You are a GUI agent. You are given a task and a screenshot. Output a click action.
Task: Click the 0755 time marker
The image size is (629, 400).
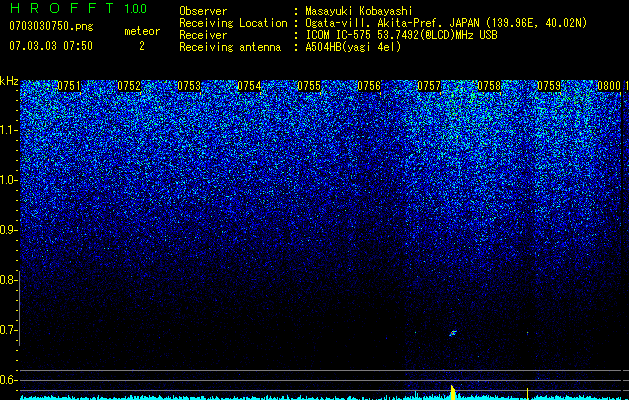[x=309, y=86]
